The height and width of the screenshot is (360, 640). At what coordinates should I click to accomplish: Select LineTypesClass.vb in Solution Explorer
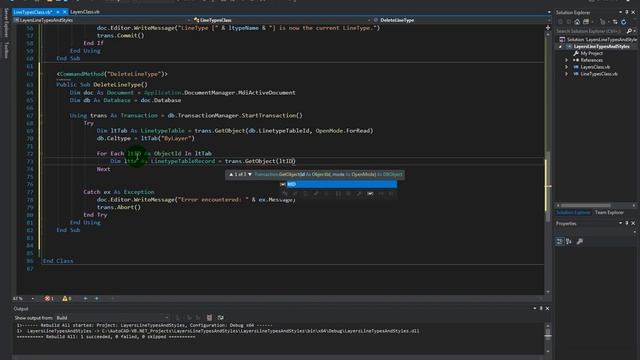tap(596, 74)
